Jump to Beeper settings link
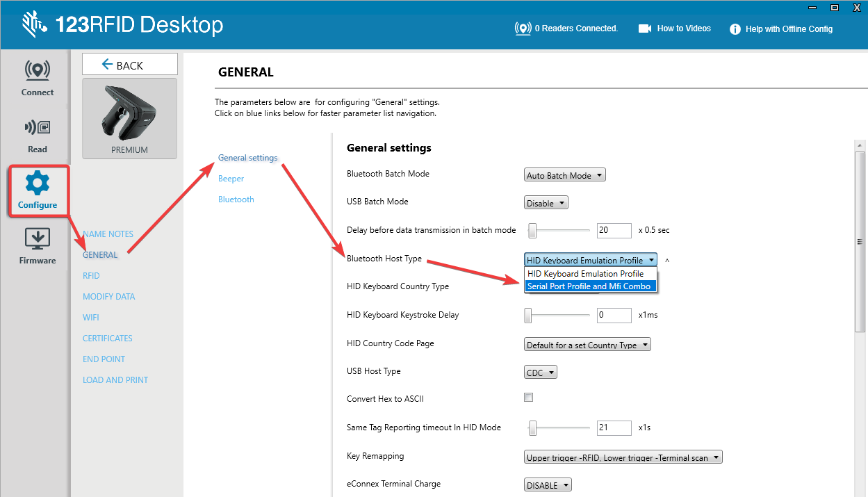This screenshot has width=868, height=497. (x=231, y=179)
